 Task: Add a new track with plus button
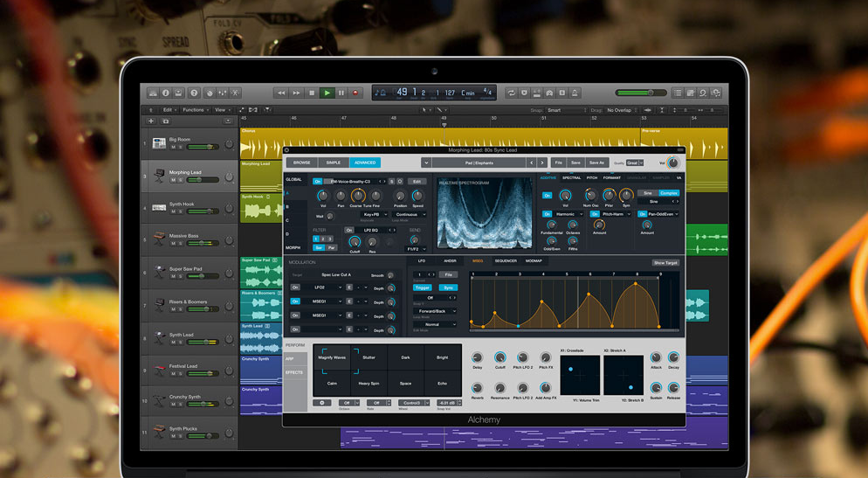pyautogui.click(x=151, y=121)
